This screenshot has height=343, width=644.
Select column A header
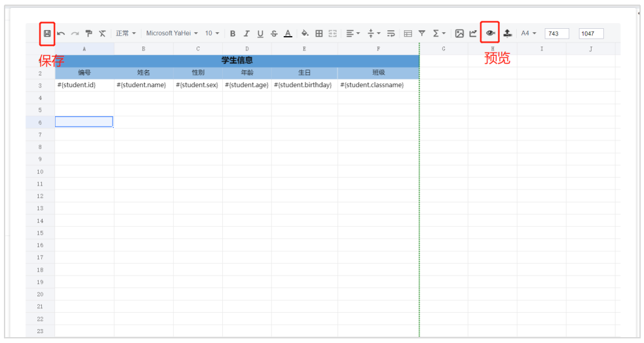coord(85,49)
